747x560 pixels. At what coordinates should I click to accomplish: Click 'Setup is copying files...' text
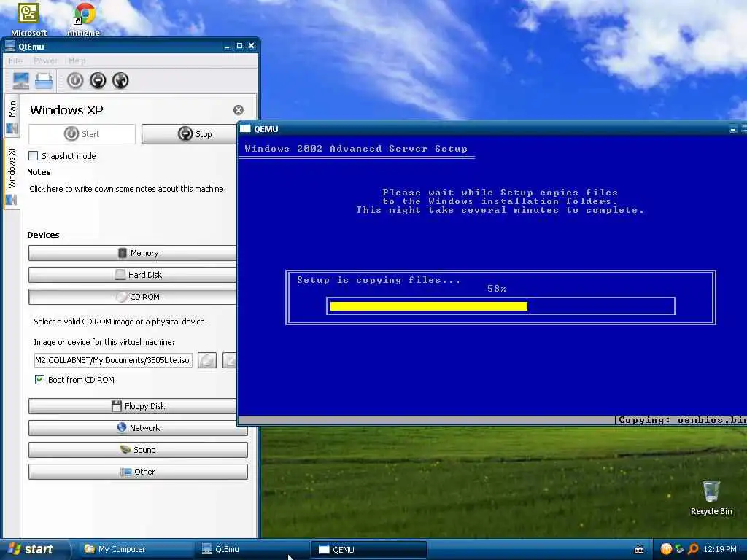point(379,280)
